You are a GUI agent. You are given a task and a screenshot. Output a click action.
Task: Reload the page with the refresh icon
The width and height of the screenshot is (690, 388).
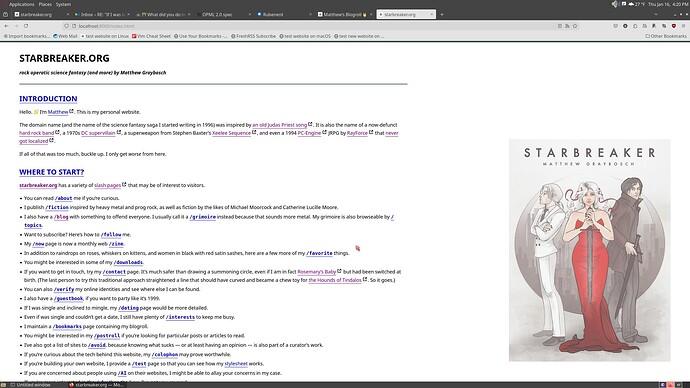tap(26, 26)
